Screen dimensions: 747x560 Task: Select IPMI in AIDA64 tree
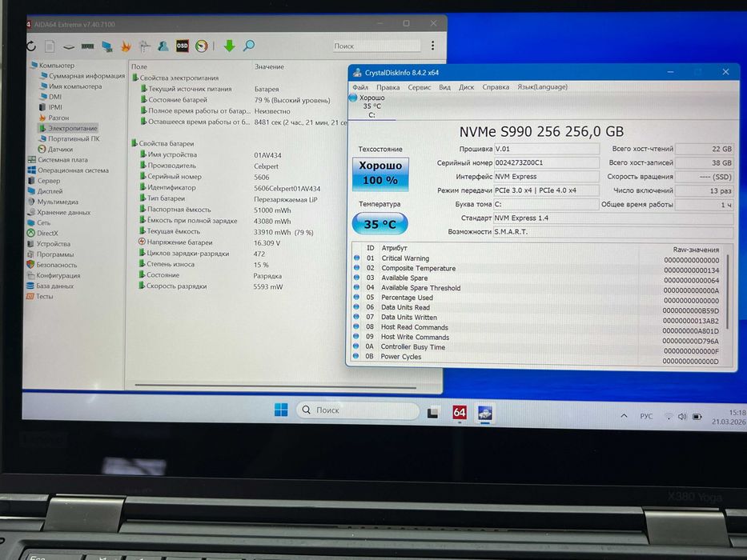pyautogui.click(x=50, y=107)
